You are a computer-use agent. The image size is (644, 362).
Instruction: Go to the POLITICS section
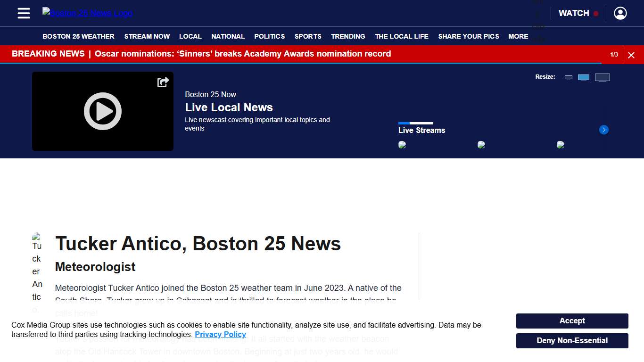(269, 36)
